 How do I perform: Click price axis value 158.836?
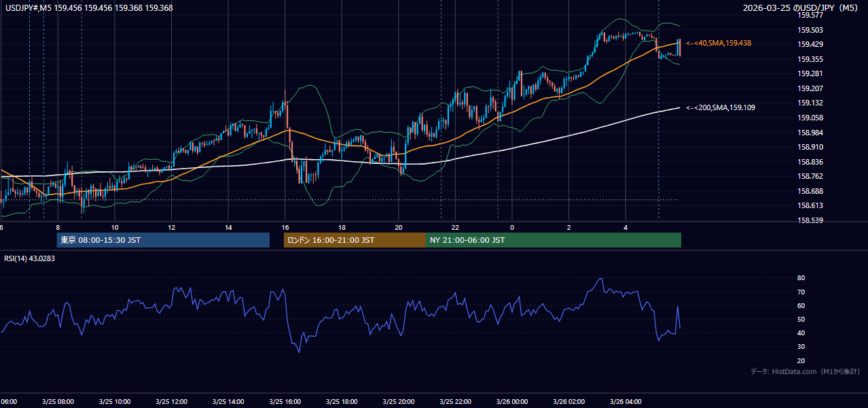(810, 162)
